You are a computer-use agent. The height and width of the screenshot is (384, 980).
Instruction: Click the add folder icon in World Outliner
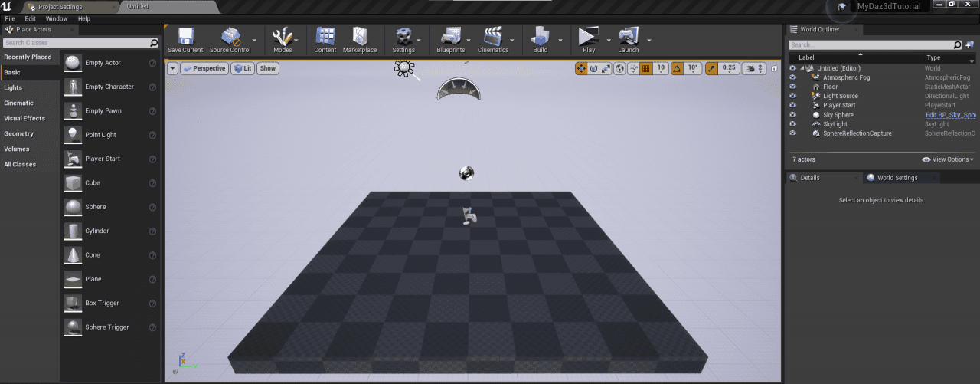(970, 44)
